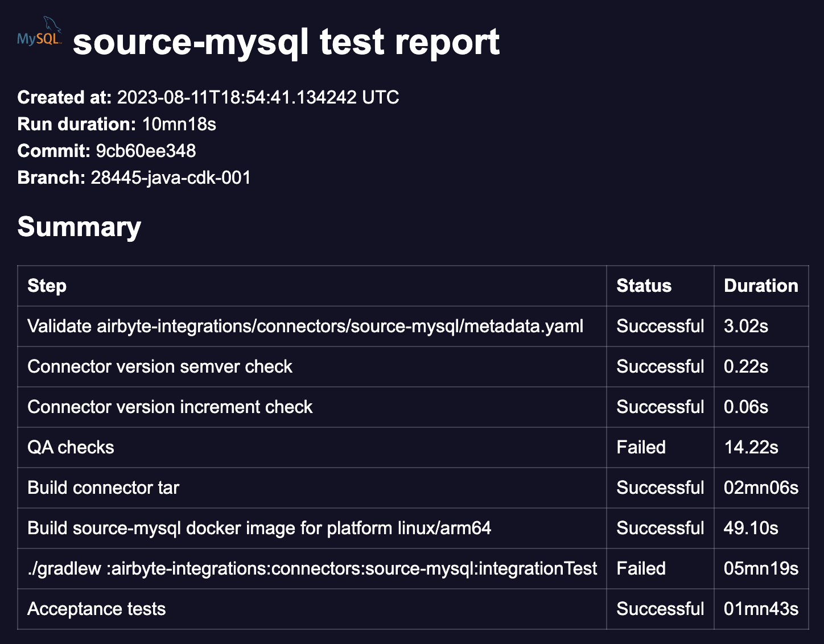This screenshot has height=644, width=824.
Task: Open the branch 28445-java-cdk-001
Action: [171, 177]
